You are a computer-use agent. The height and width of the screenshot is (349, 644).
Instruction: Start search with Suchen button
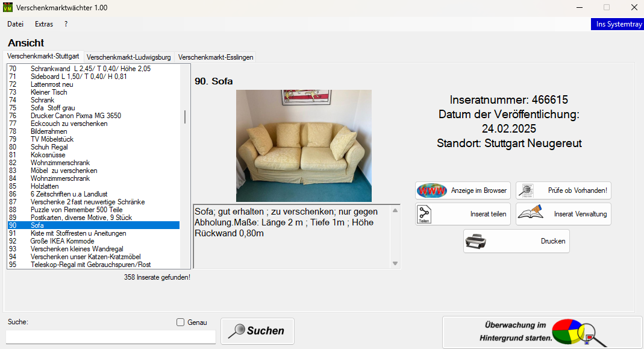[257, 331]
